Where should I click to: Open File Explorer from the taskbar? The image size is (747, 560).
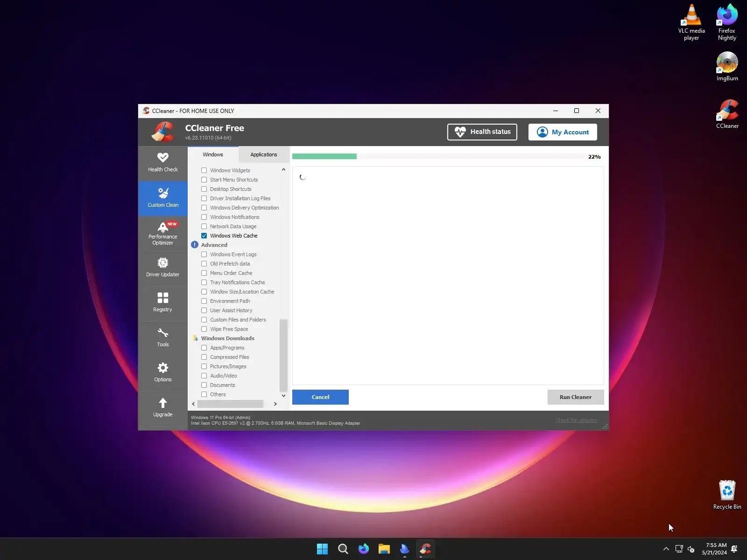pos(384,549)
